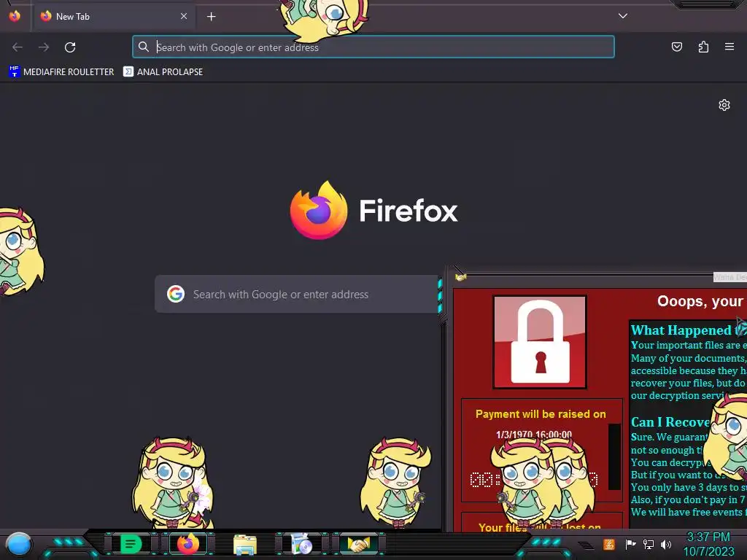Open the Start orb on the taskbar
This screenshot has width=747, height=560.
click(x=19, y=544)
